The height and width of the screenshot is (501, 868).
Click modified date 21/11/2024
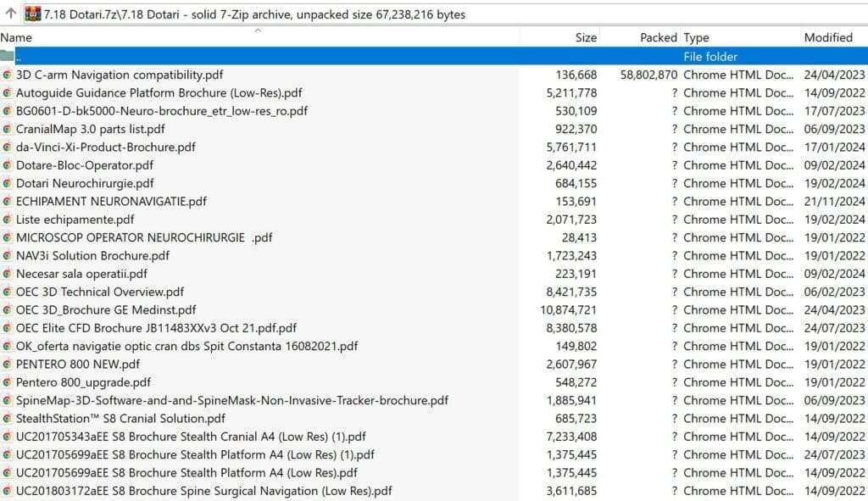(x=834, y=202)
